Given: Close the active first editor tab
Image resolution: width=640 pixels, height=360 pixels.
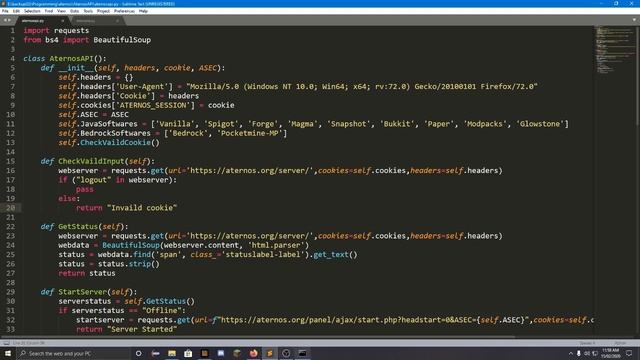Looking at the screenshot, I should pos(62,20).
